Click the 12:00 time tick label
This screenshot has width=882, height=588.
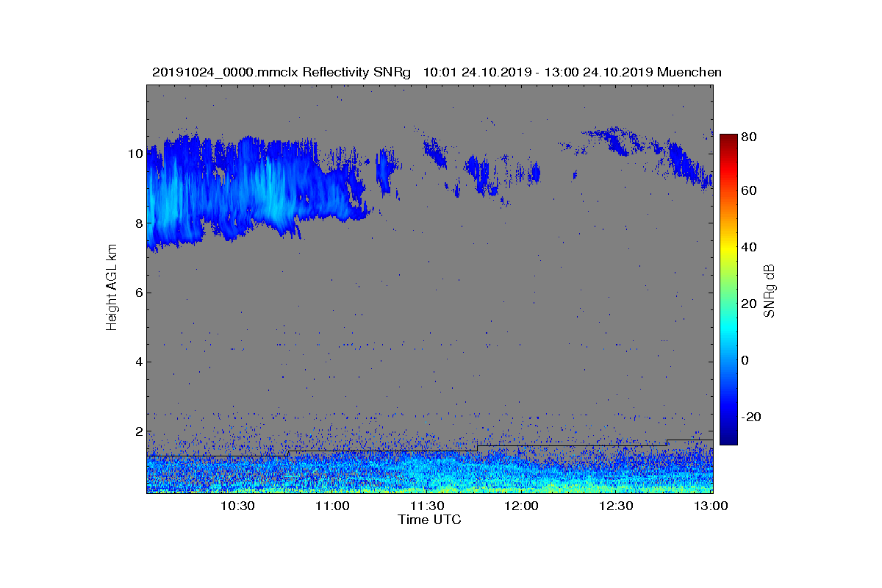522,506
